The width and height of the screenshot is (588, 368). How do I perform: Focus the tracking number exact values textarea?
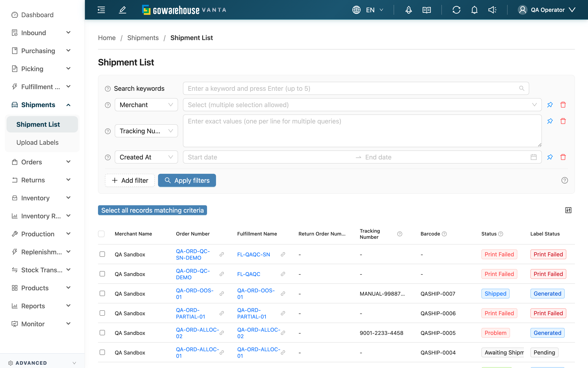[362, 131]
